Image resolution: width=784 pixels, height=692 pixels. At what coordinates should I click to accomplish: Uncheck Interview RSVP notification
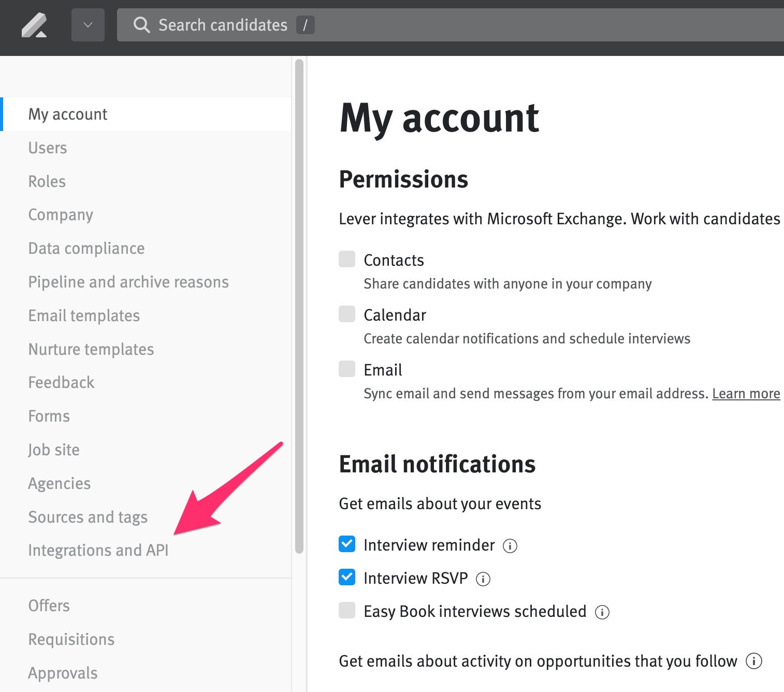(347, 577)
